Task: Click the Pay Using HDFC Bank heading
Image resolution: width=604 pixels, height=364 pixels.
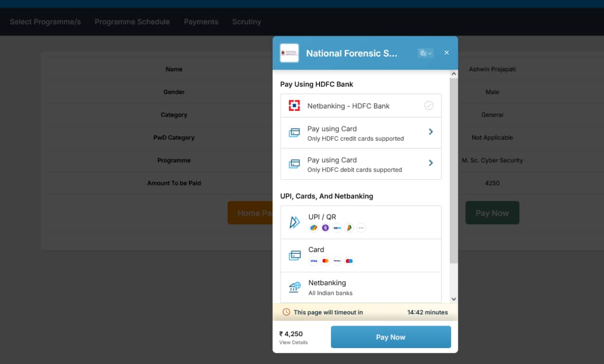Action: tap(317, 84)
